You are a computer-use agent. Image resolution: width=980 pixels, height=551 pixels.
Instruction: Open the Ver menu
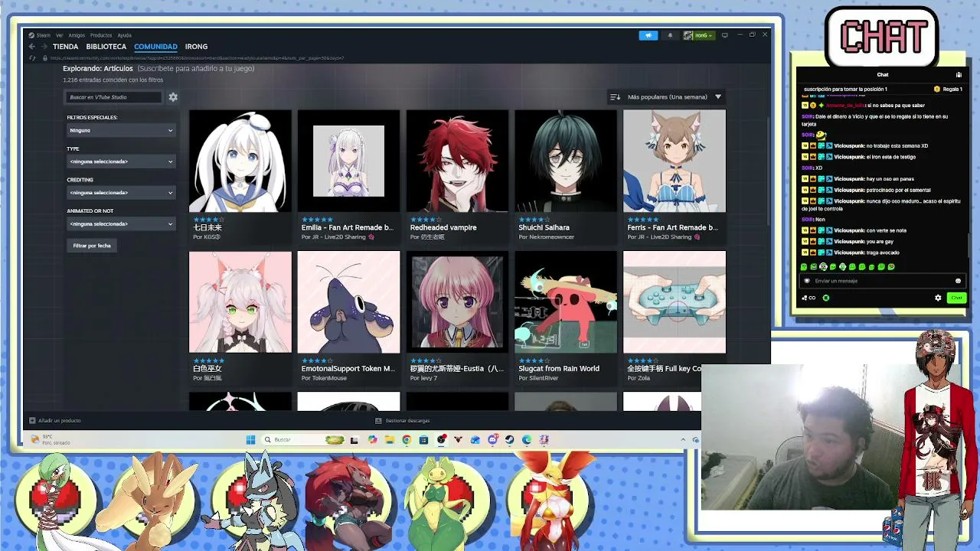point(59,35)
